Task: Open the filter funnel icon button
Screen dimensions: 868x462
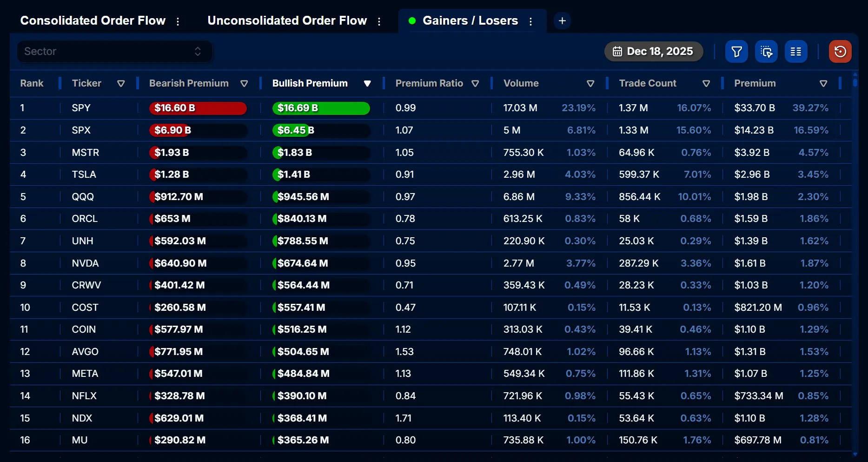Action: (736, 52)
